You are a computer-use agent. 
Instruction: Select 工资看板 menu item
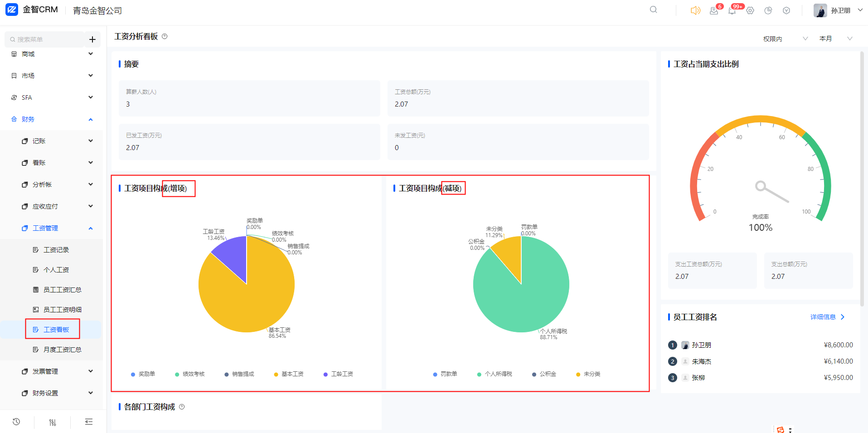[51, 330]
